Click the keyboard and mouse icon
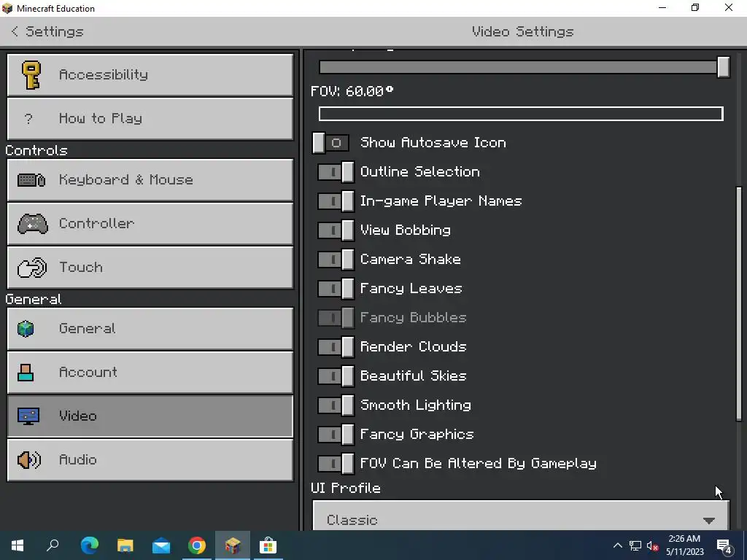747x560 pixels. (x=31, y=180)
